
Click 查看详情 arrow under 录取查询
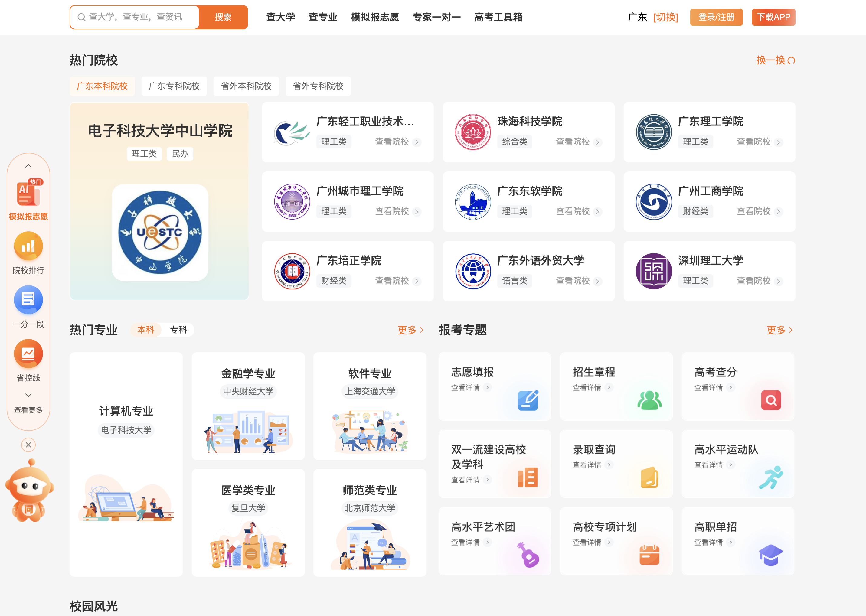tap(609, 465)
